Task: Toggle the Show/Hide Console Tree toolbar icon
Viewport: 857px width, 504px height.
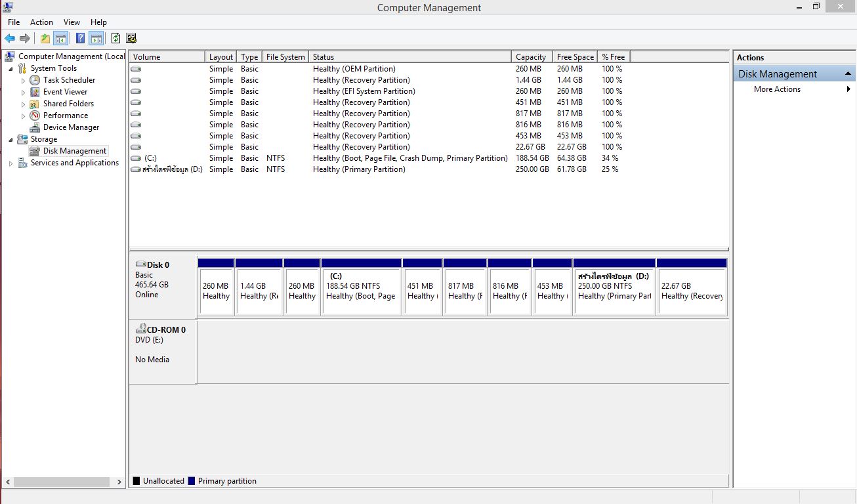Action: pos(60,38)
